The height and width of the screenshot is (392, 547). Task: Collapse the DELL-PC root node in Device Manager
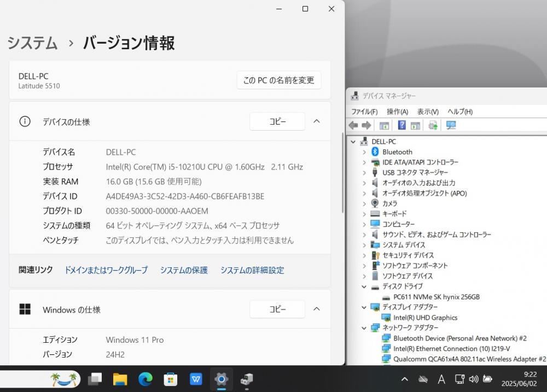(x=353, y=142)
